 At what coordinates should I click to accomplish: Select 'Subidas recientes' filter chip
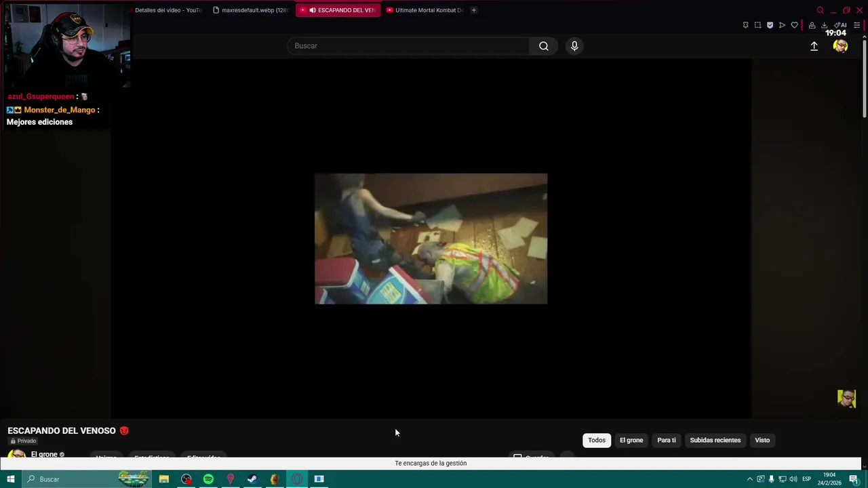[x=715, y=440]
